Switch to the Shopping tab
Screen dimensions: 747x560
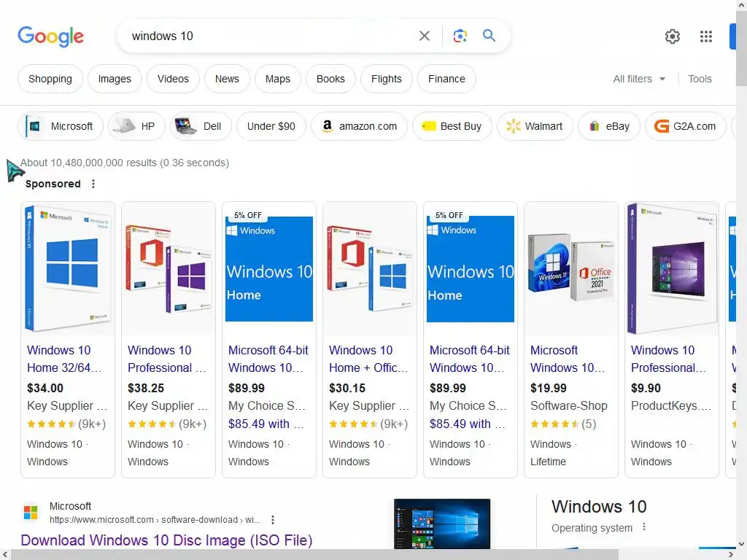tap(50, 79)
